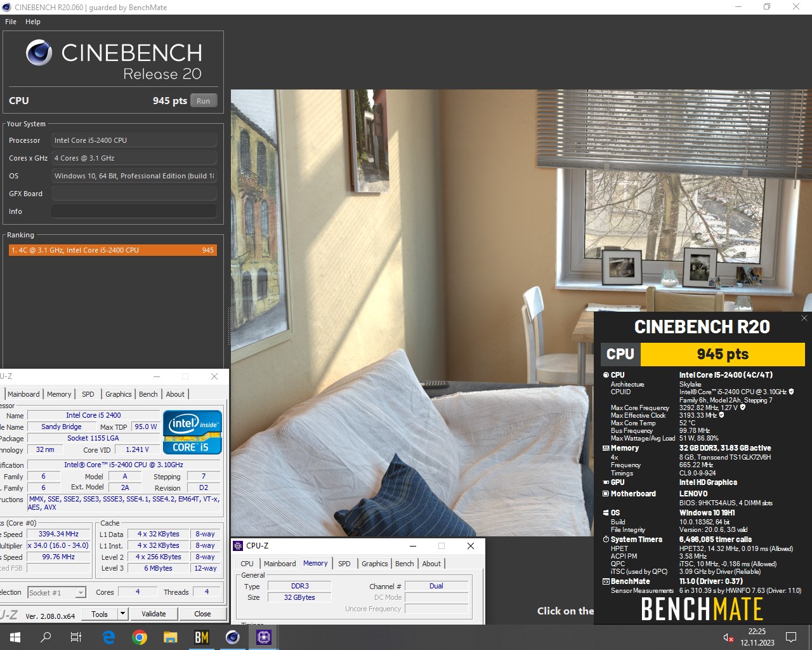The width and height of the screenshot is (812, 650).
Task: Switch to About tab in left CPU-Z
Action: pyautogui.click(x=175, y=394)
